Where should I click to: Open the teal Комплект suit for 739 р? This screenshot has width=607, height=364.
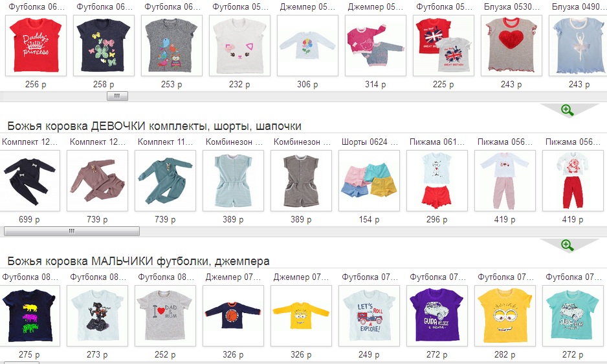(x=165, y=180)
